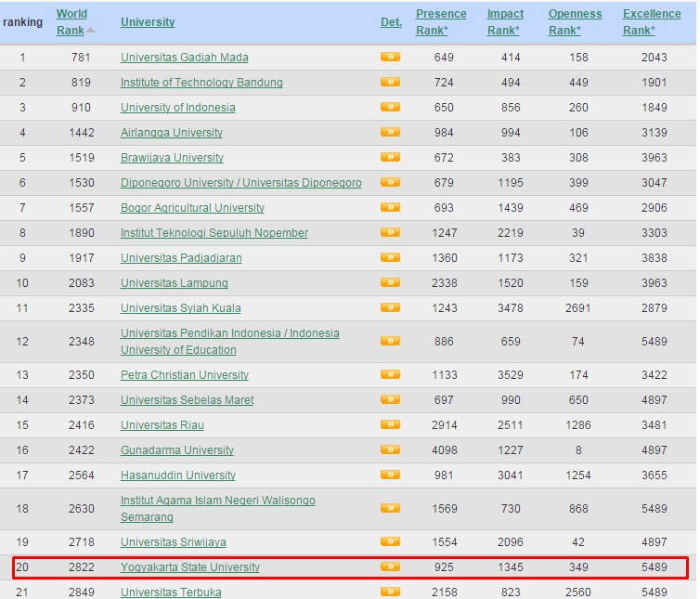700x599 pixels.
Task: Click the Det. column header
Action: (391, 22)
